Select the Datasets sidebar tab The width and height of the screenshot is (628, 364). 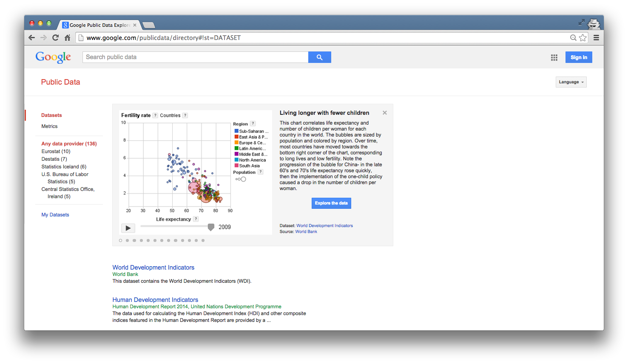tap(51, 115)
